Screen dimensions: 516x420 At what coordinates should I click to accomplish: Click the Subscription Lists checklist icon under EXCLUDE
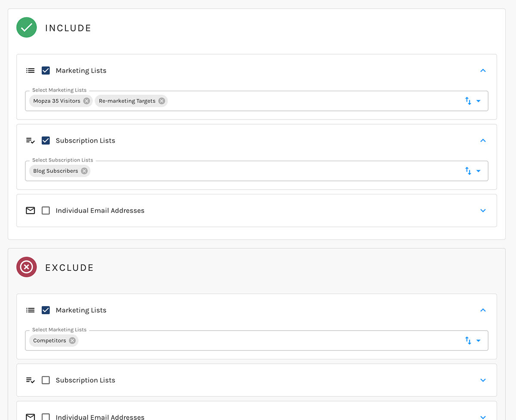[x=30, y=380]
